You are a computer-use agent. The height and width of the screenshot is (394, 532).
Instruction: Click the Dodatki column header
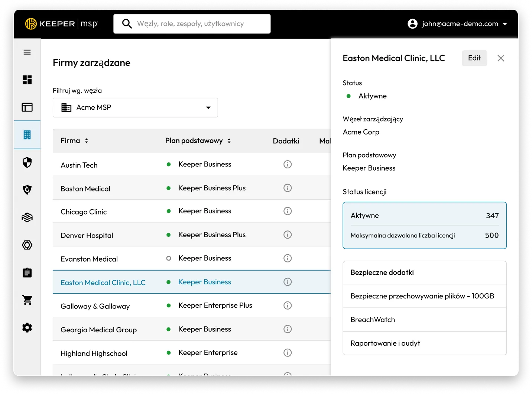286,141
